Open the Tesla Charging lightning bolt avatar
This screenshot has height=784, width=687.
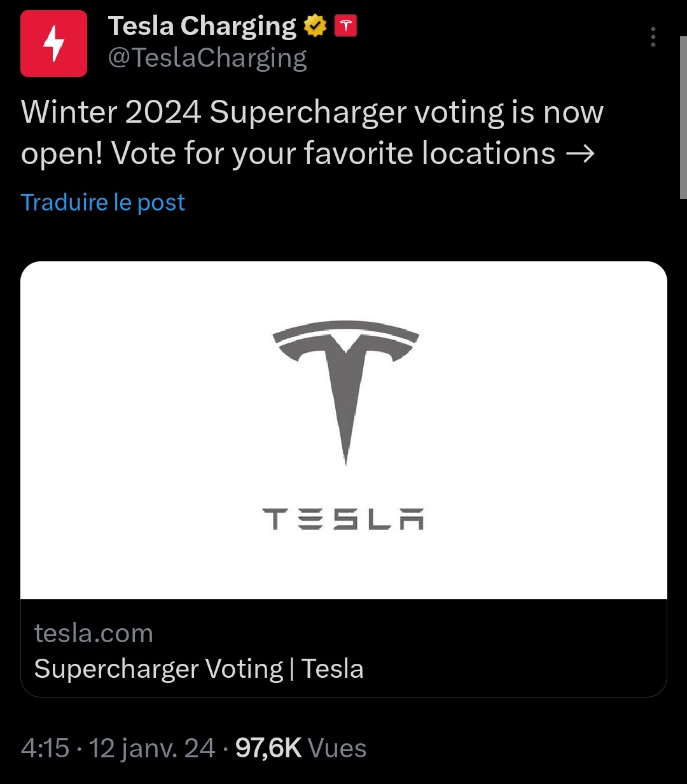pos(53,44)
